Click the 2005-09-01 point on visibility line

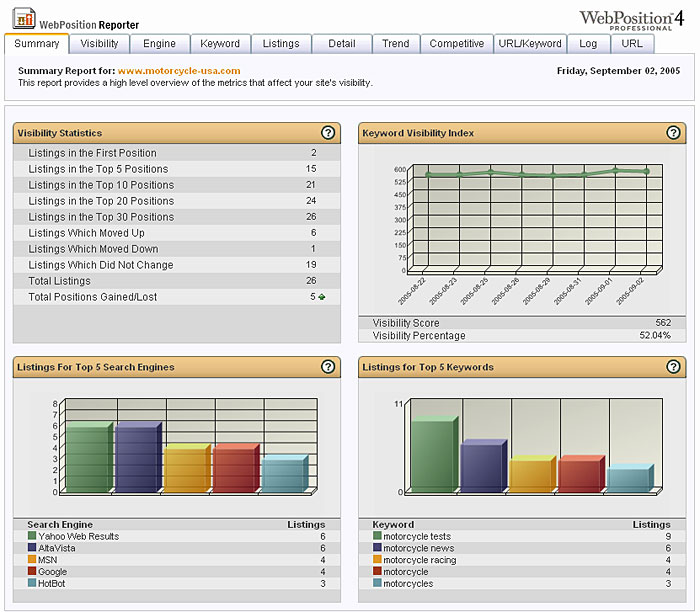[x=615, y=171]
